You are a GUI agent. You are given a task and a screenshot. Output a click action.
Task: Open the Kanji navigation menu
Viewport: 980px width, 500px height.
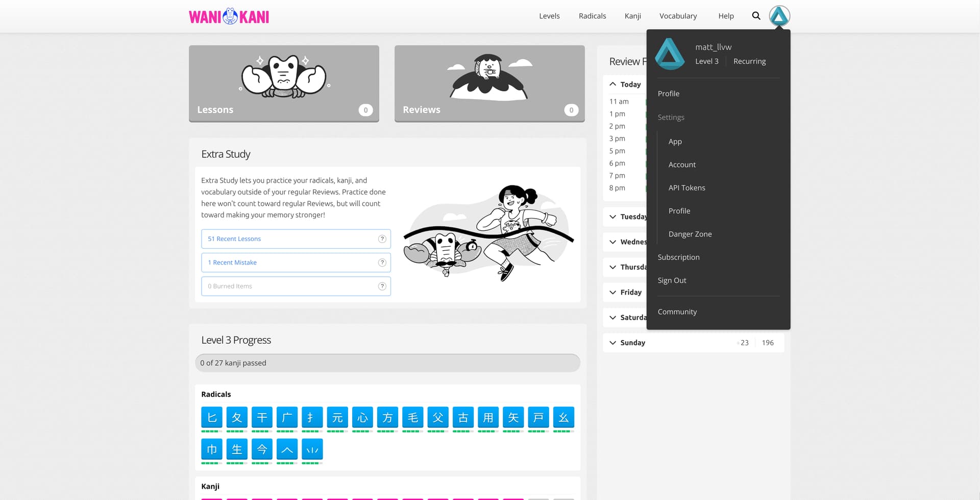[x=632, y=16]
